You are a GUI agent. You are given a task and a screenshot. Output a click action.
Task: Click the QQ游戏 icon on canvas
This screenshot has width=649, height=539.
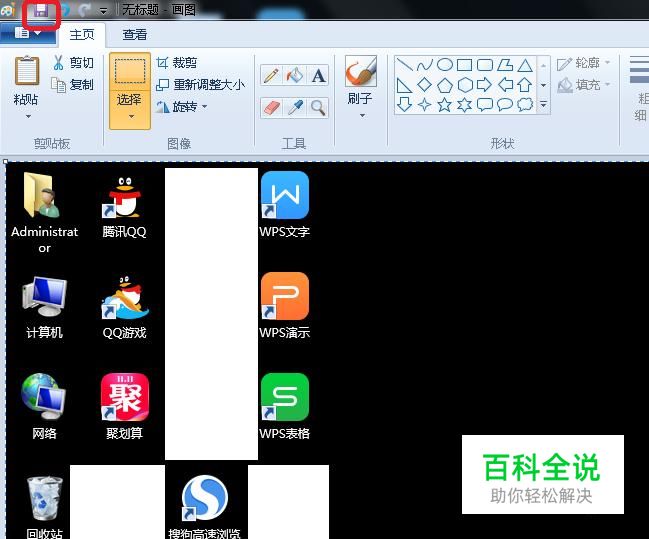125,296
